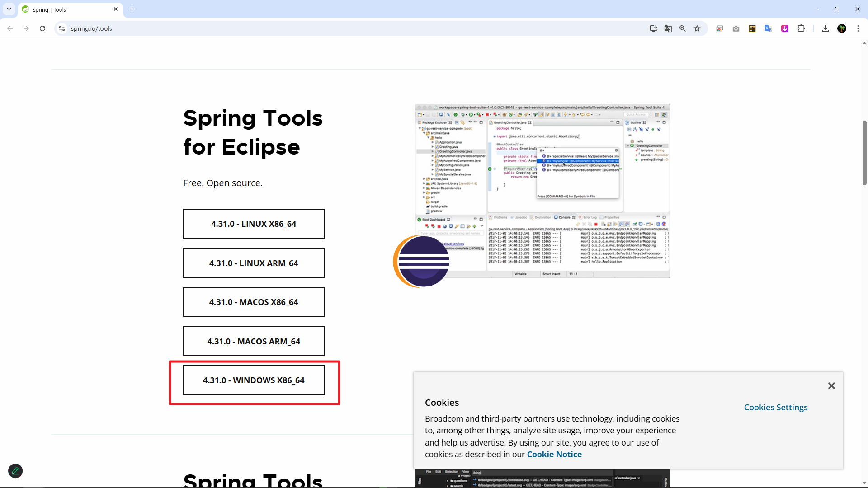Click the 'Cookies' heading in banner

442,403
